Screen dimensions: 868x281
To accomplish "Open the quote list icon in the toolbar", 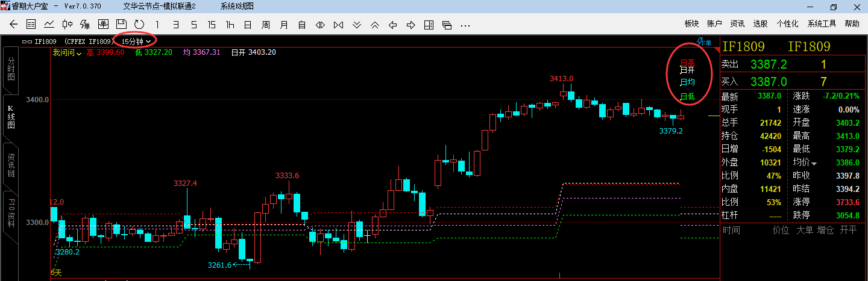I will pyautogui.click(x=31, y=25).
